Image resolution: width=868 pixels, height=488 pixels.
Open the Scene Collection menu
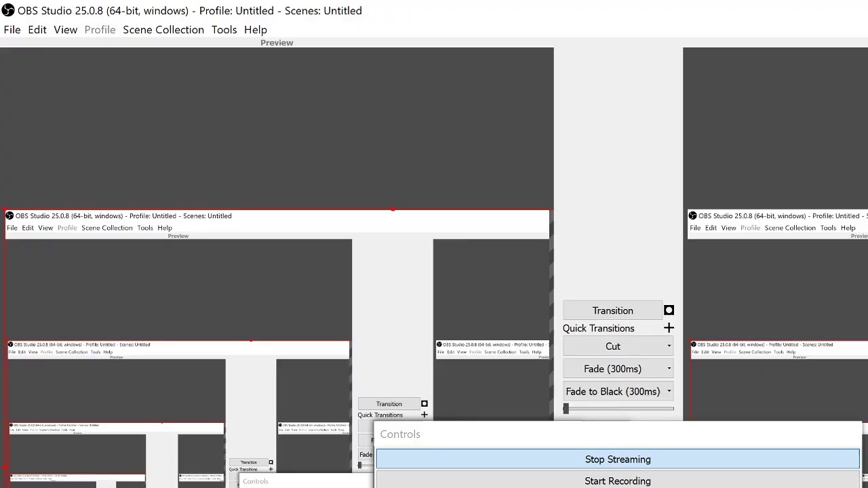(x=163, y=30)
